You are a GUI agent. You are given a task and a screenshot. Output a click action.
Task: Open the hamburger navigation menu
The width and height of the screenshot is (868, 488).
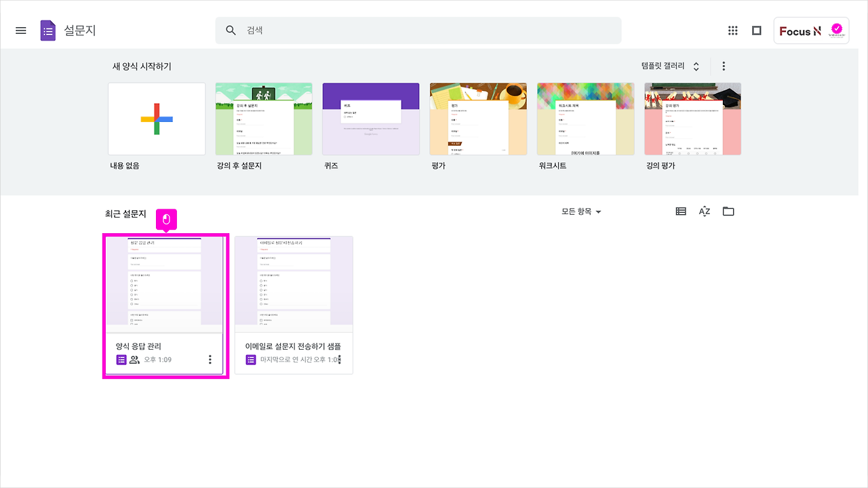coord(20,30)
